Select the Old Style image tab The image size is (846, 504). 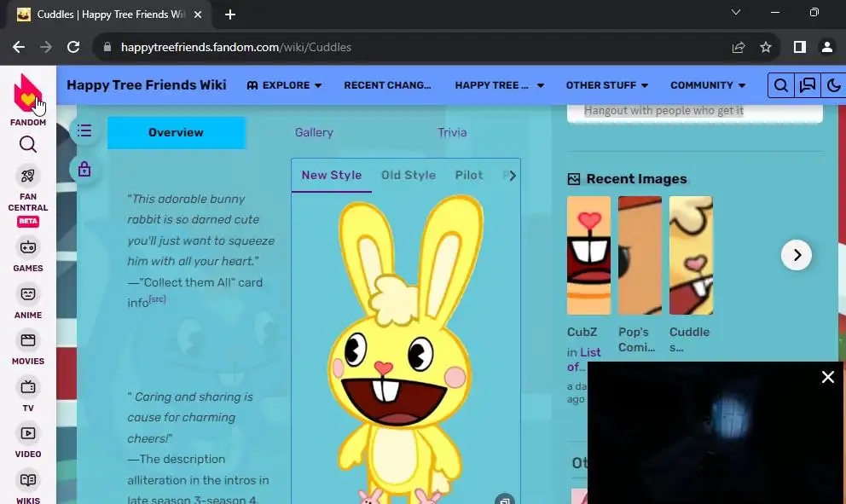pos(409,176)
